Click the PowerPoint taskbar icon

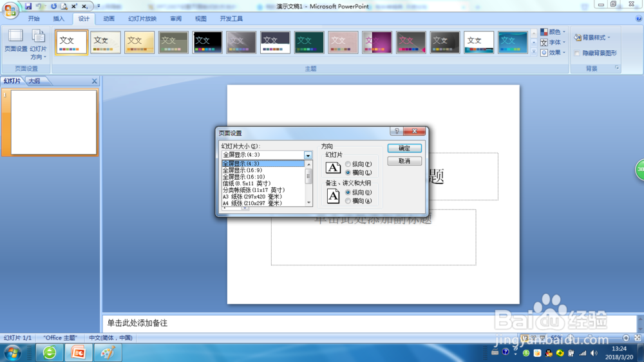[79, 353]
